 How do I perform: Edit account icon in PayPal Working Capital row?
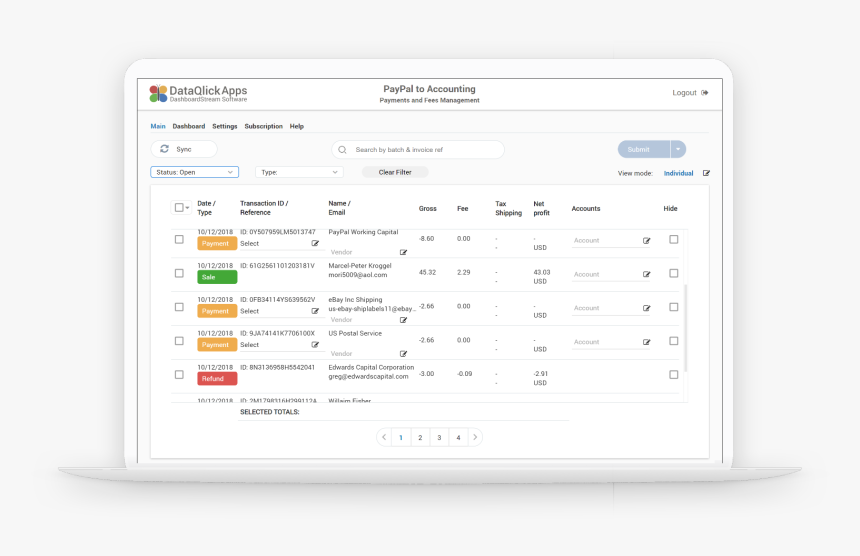tap(647, 241)
